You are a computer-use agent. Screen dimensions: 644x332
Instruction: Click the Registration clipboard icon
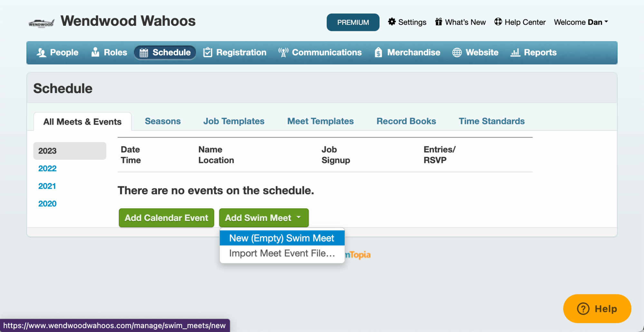pyautogui.click(x=208, y=52)
